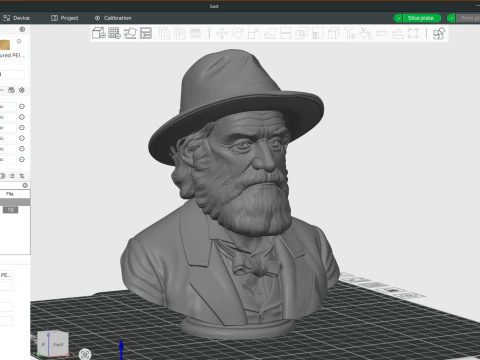Viewport: 480px width, 360px height.
Task: Open the Textured PEI plate type dropdown
Action: (12, 55)
